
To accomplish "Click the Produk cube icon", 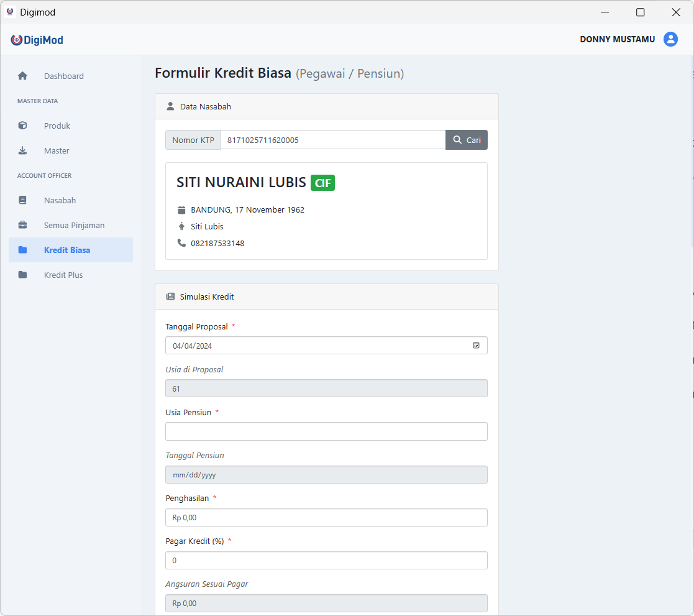I will [x=23, y=126].
